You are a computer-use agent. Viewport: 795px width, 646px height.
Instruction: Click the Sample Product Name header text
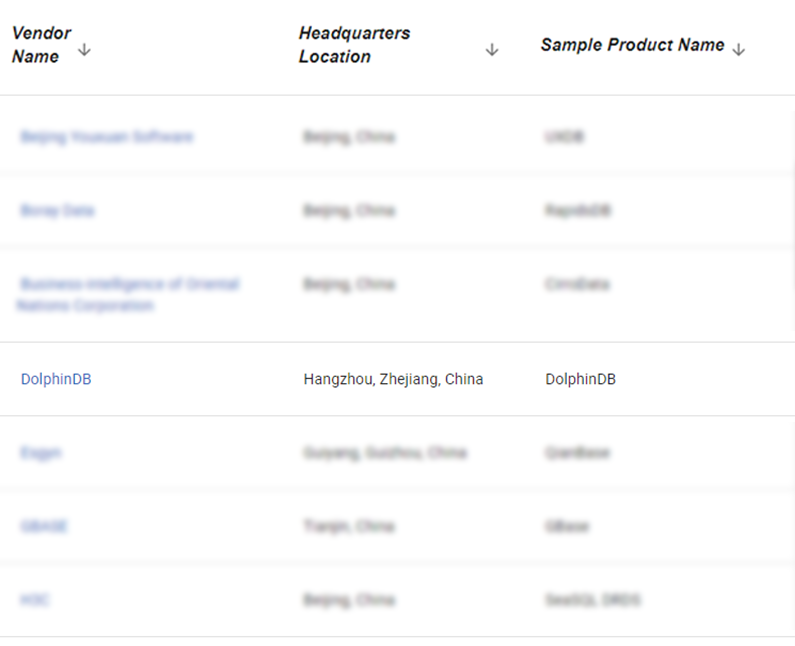coord(632,45)
